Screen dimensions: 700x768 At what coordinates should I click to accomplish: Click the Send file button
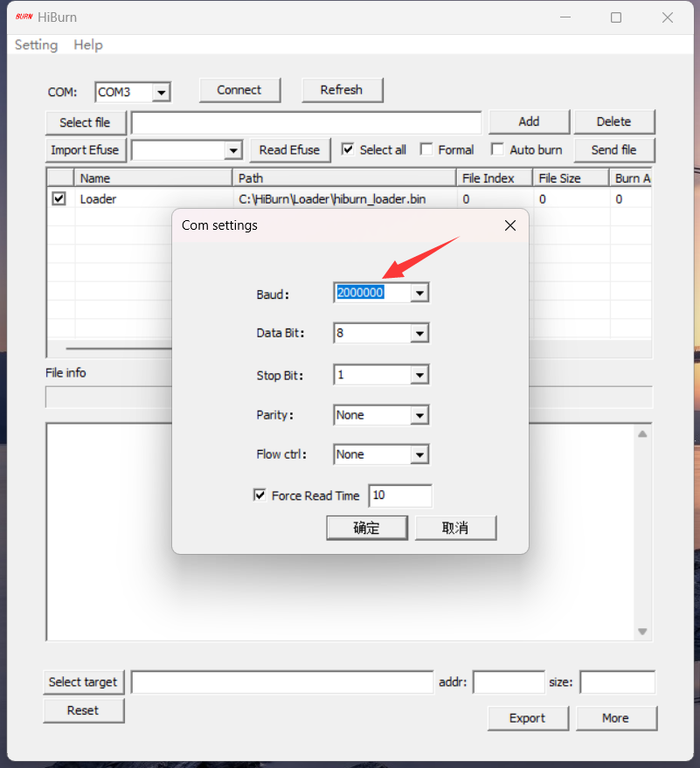614,150
